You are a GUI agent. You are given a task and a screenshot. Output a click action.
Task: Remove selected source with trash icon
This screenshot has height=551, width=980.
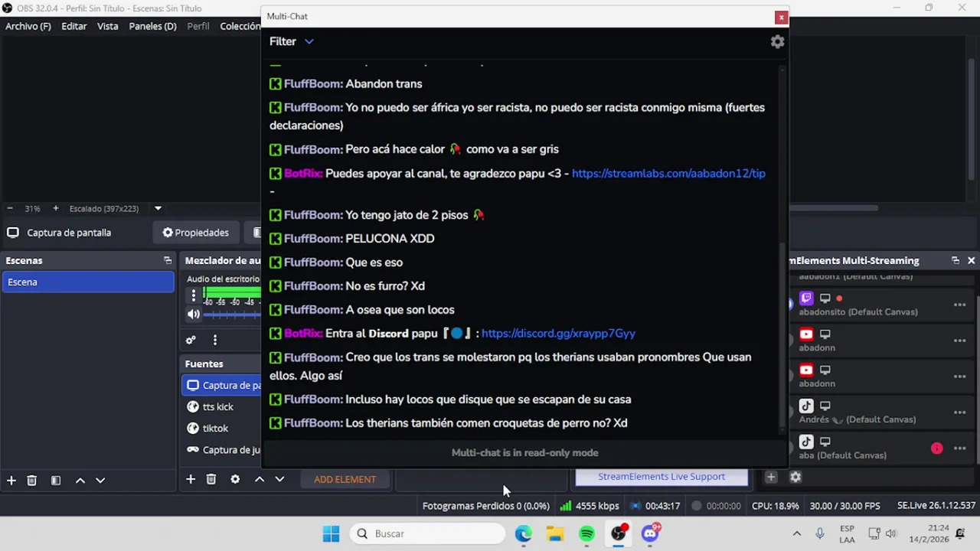[x=211, y=479]
